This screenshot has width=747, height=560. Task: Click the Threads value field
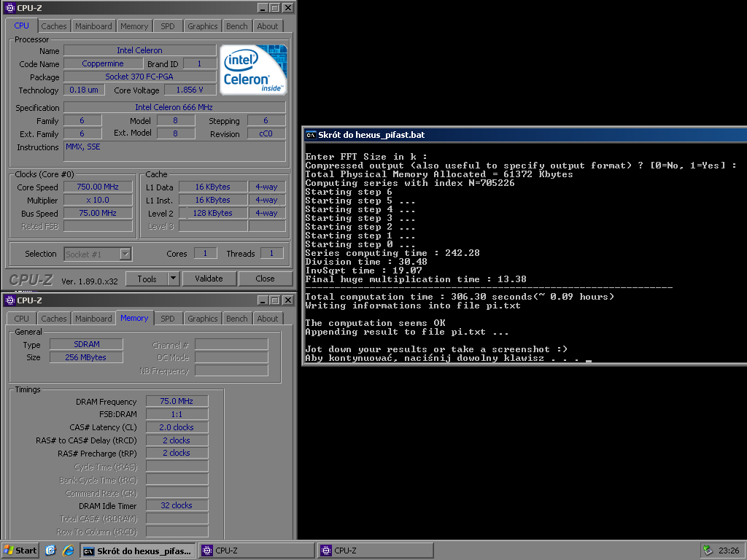[271, 253]
